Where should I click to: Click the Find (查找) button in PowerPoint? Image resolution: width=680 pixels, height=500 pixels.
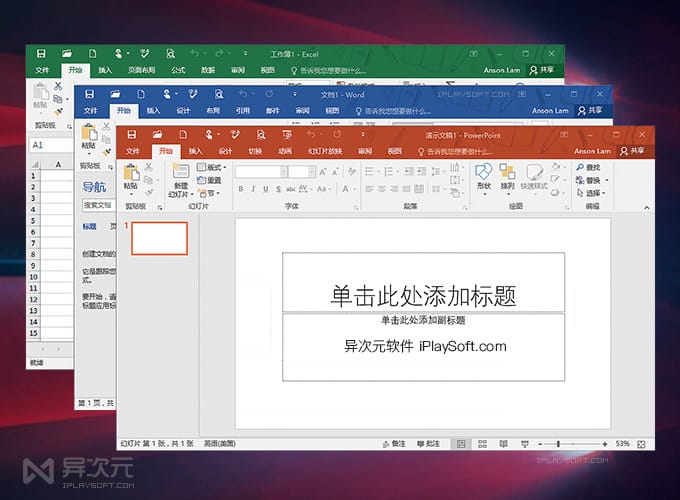click(x=588, y=167)
